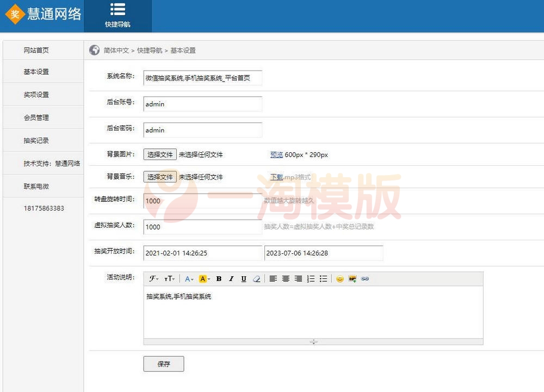Open the font family dropdown
The image size is (544, 392).
pyautogui.click(x=153, y=278)
